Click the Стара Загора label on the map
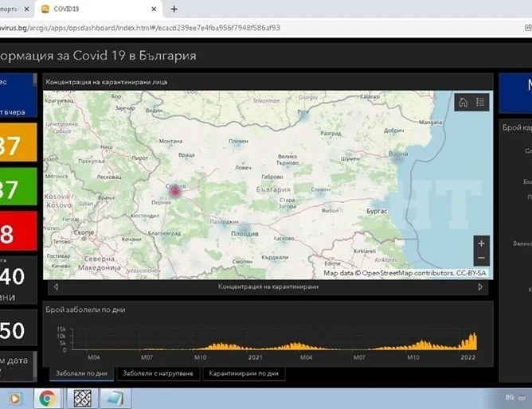The height and width of the screenshot is (409, 532). click(288, 203)
